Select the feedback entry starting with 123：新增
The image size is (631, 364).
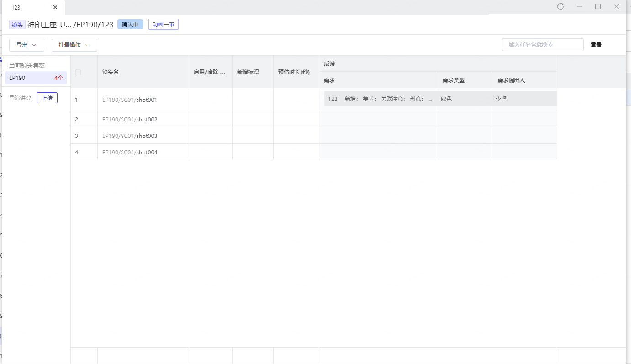tap(380, 99)
